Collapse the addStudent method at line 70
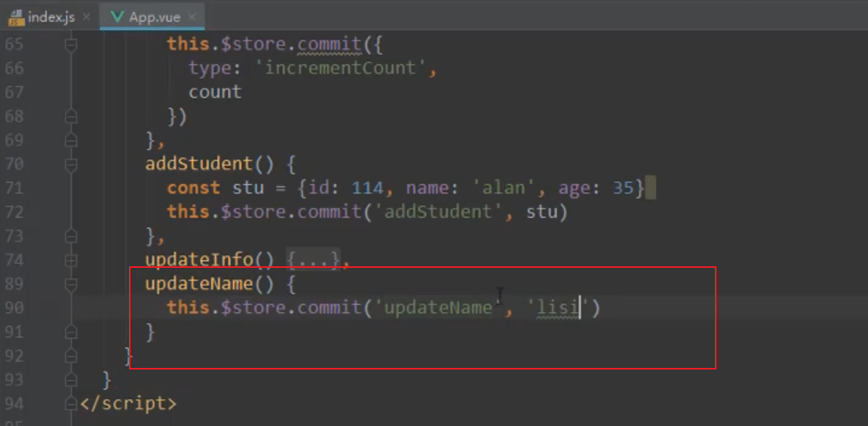The image size is (868, 426). coord(71,165)
